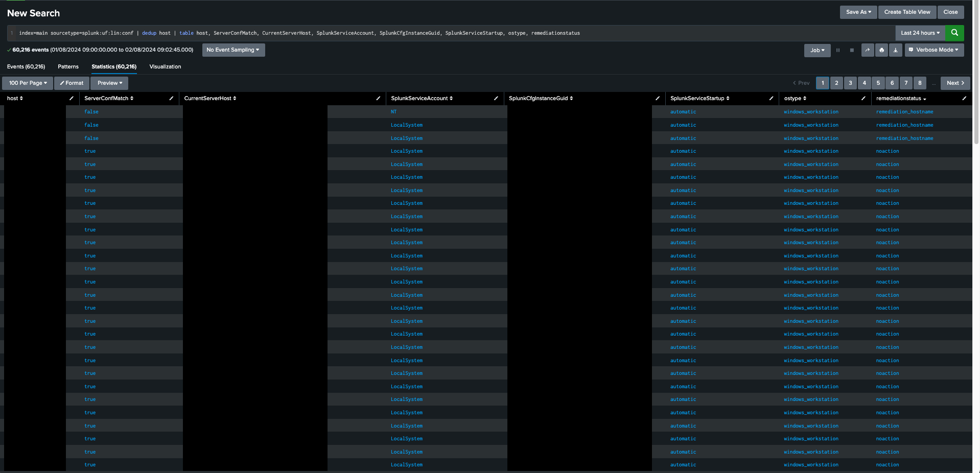Open the No Event Sampling dropdown
Screen dimensions: 980x473
pyautogui.click(x=233, y=50)
